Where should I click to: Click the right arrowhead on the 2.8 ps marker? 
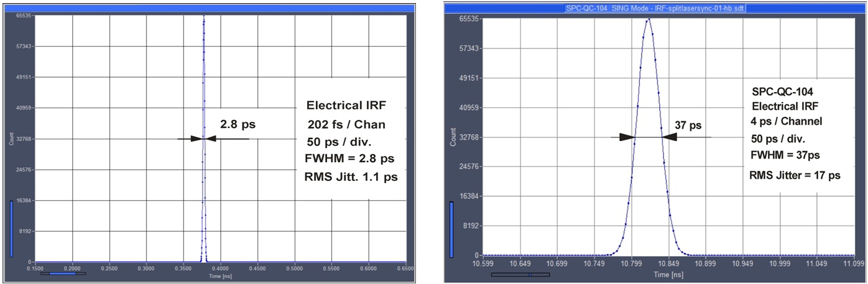(x=211, y=139)
